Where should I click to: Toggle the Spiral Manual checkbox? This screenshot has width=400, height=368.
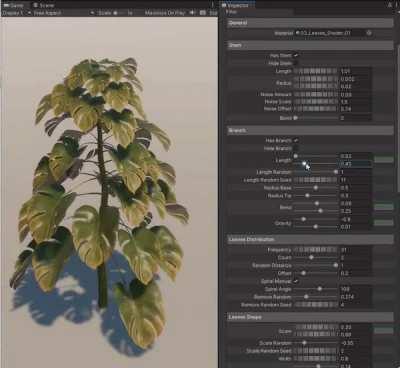tap(296, 281)
